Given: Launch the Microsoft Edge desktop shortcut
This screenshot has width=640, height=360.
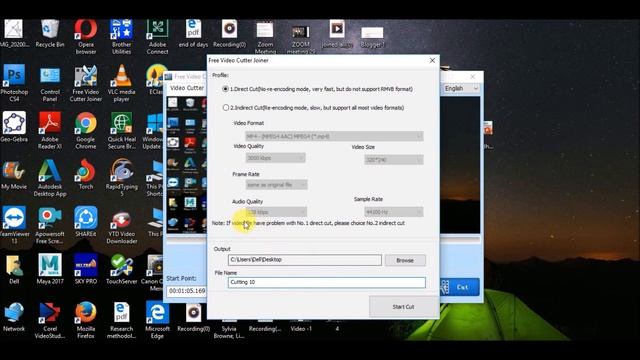Looking at the screenshot, I should [x=157, y=320].
